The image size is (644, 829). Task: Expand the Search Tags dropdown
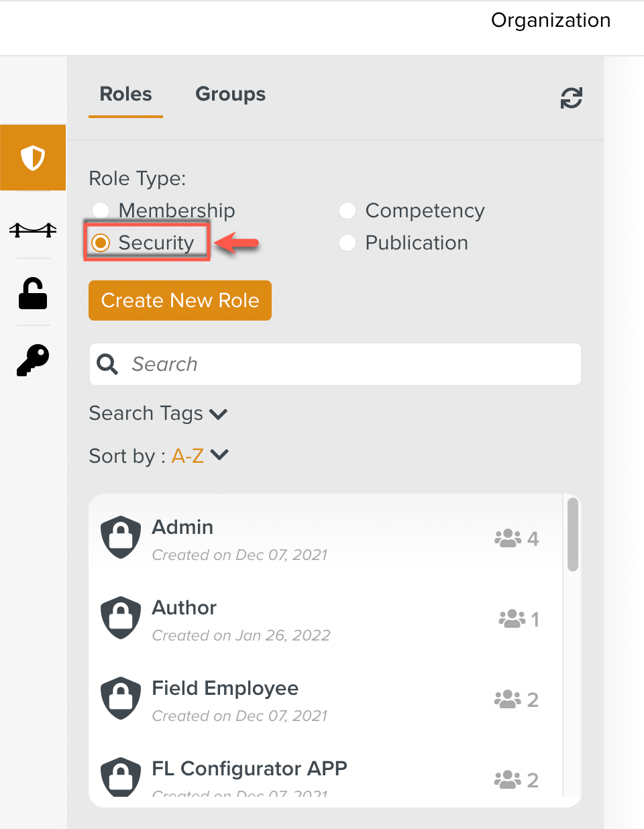(158, 414)
